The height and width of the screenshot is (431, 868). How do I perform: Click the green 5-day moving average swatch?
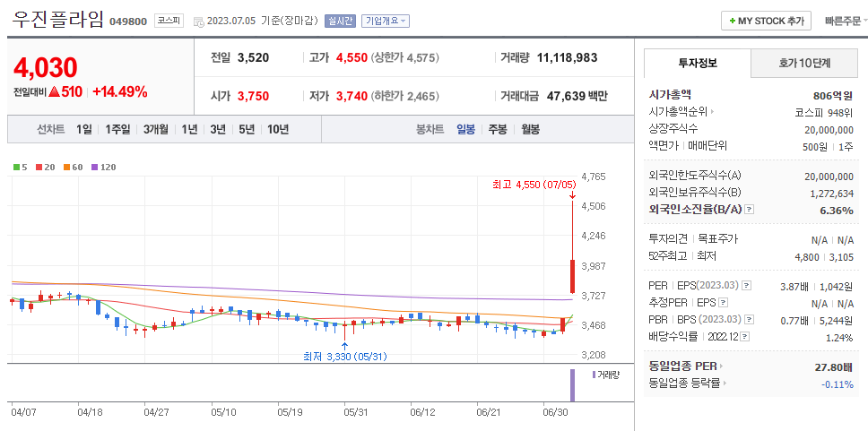16,167
